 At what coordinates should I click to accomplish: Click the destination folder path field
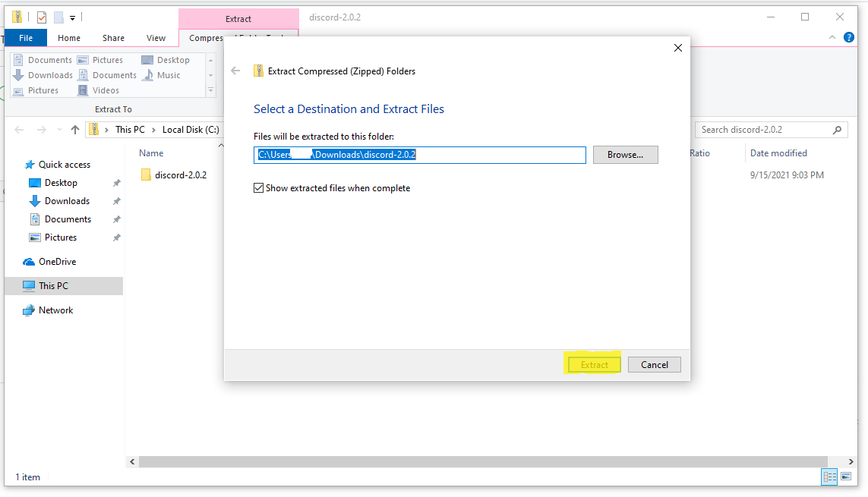point(420,155)
